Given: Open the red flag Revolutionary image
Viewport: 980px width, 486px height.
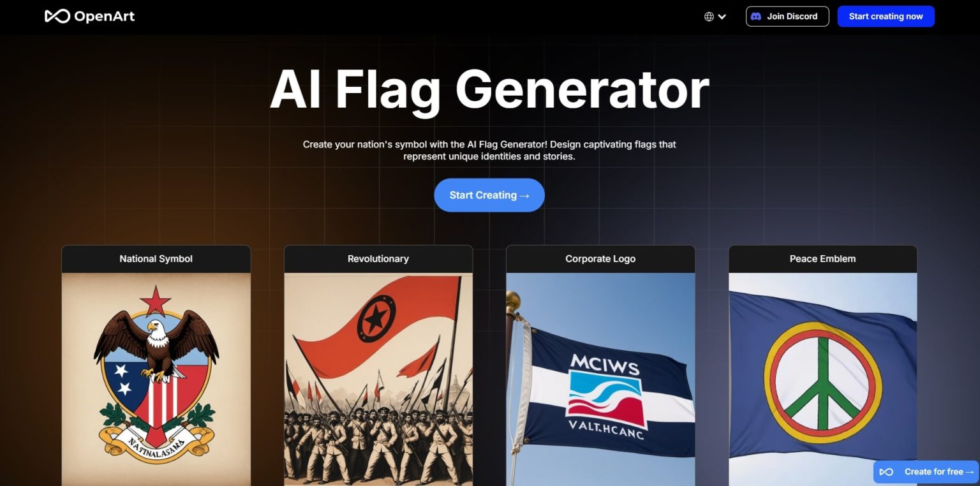Looking at the screenshot, I should (x=378, y=379).
